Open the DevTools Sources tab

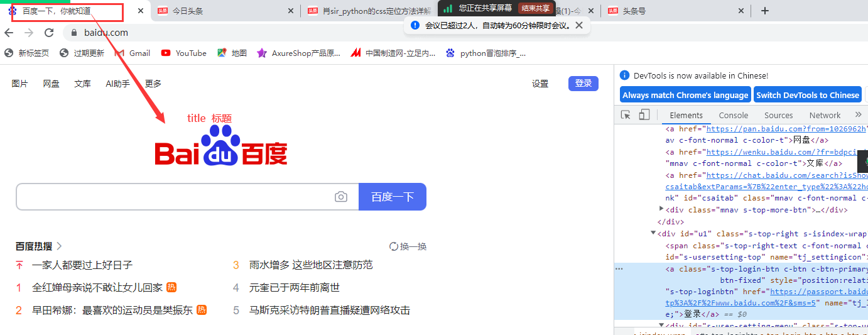tap(778, 115)
